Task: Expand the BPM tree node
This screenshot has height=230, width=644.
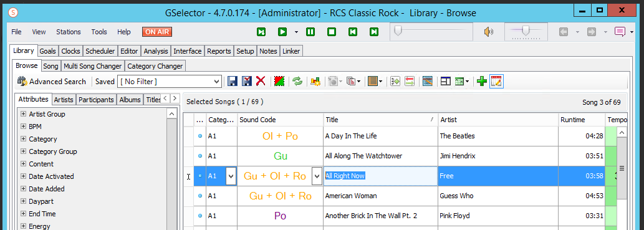Action: pos(24,127)
